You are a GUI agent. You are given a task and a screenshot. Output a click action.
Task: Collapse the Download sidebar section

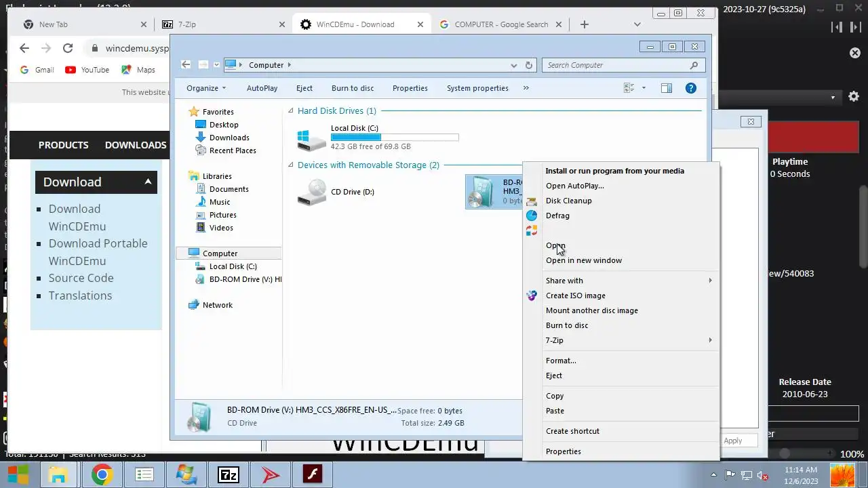point(148,182)
